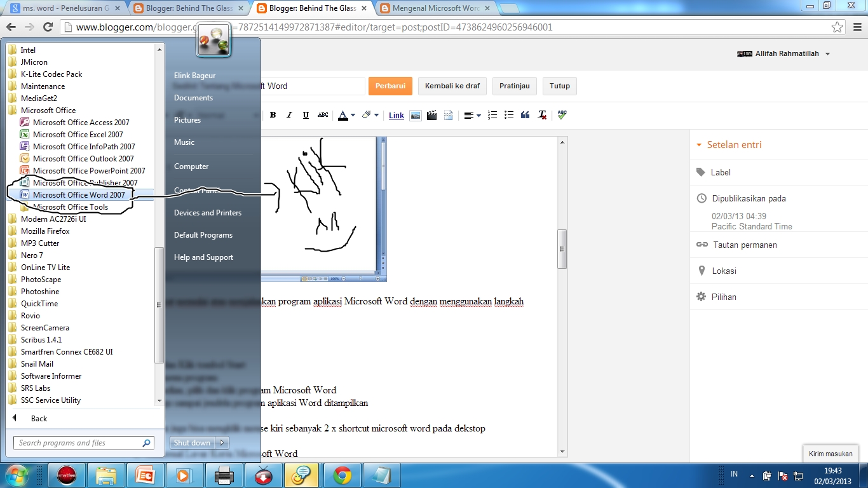Open Documents from the Start menu
Viewport: 868px width, 488px height.
[x=193, y=98]
